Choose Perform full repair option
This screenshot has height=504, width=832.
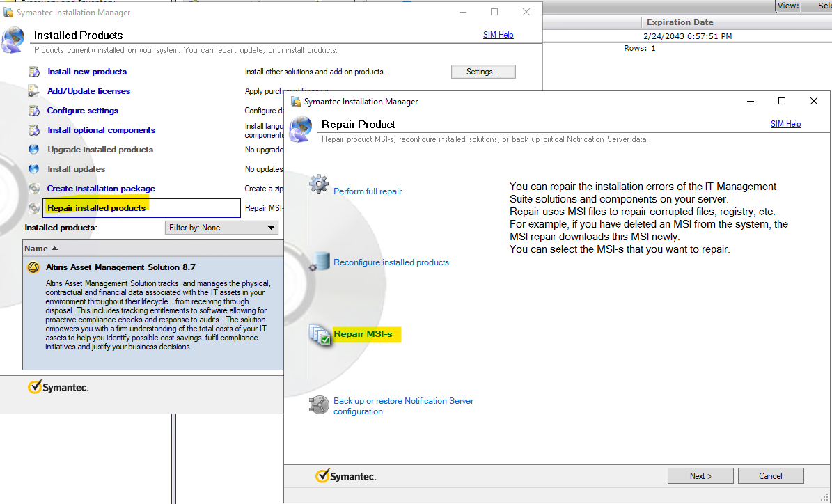click(x=368, y=191)
